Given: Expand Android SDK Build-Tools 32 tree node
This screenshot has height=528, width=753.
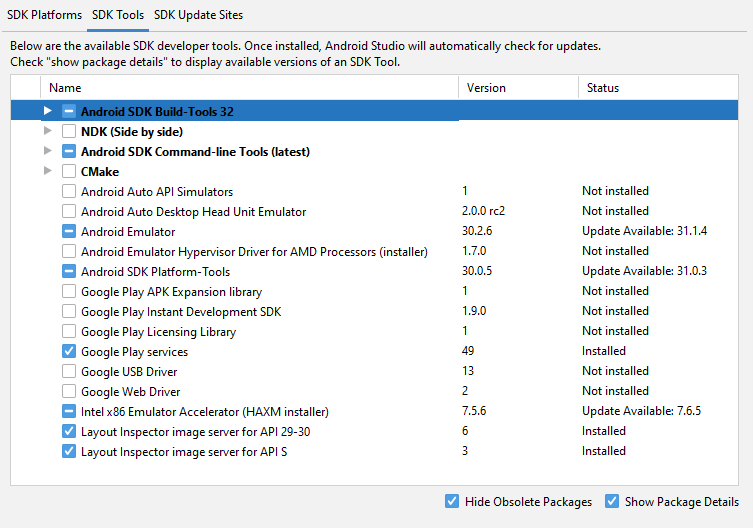Looking at the screenshot, I should click(x=47, y=111).
